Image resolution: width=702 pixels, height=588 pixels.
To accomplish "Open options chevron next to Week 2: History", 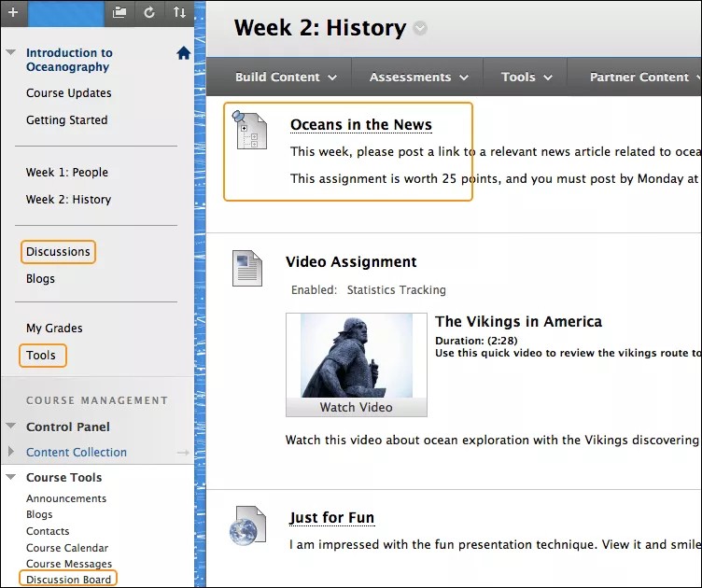I will click(x=420, y=29).
